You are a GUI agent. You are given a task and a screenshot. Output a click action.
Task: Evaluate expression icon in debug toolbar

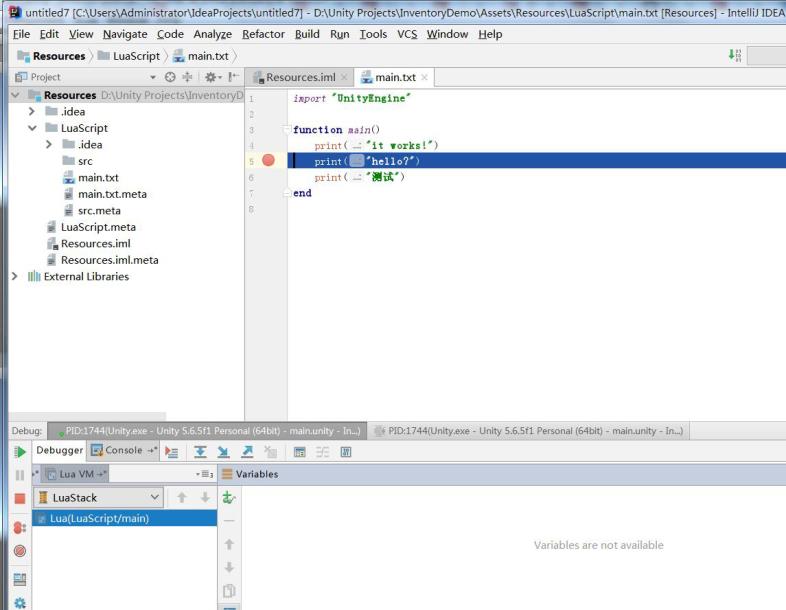tap(299, 452)
